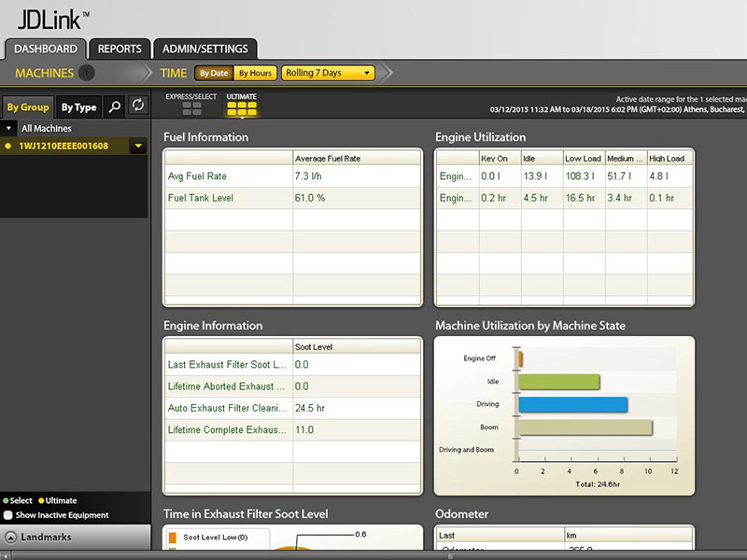Click the beige Boom bar in the chart
747x560 pixels.
[x=585, y=427]
